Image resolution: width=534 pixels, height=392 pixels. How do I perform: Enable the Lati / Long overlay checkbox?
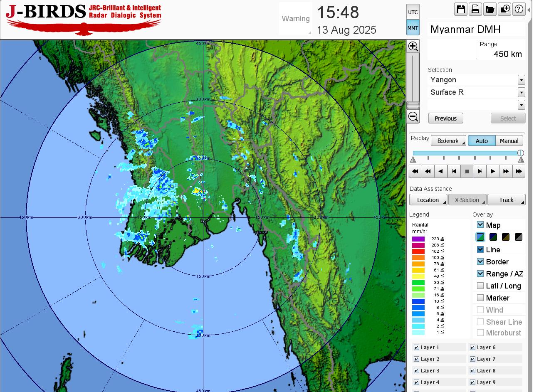tap(480, 286)
